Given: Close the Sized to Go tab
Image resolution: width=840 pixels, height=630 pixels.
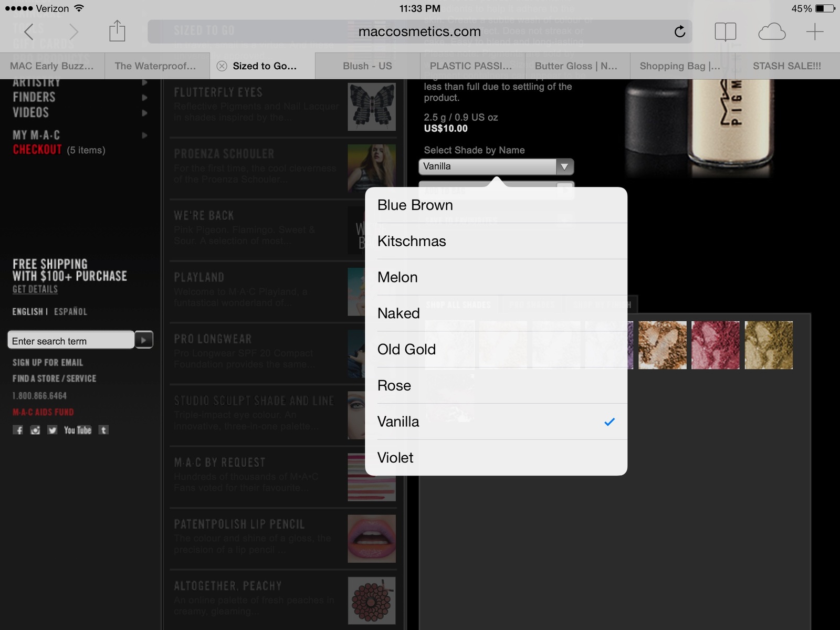Looking at the screenshot, I should [222, 66].
